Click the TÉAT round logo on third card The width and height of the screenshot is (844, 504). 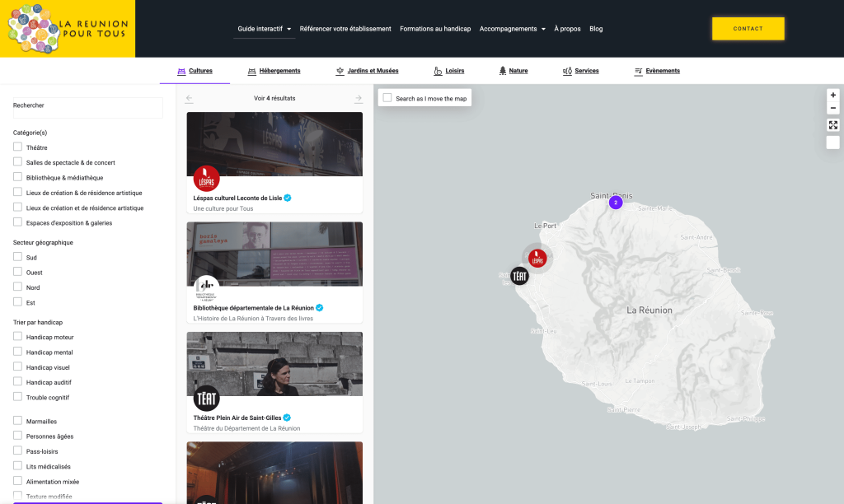pyautogui.click(x=207, y=399)
